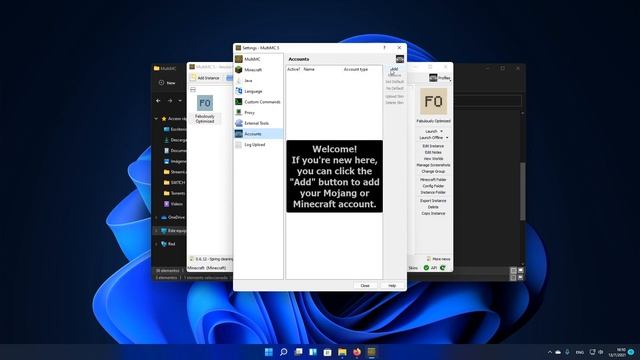Click the Help button in Settings dialog
This screenshot has width=640, height=360.
coord(392,285)
